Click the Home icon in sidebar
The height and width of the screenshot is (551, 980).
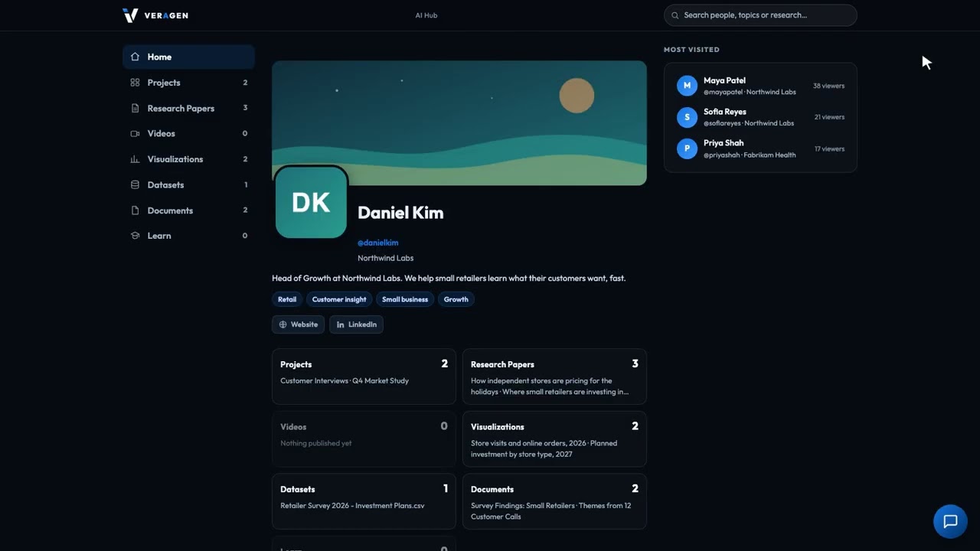tap(135, 57)
